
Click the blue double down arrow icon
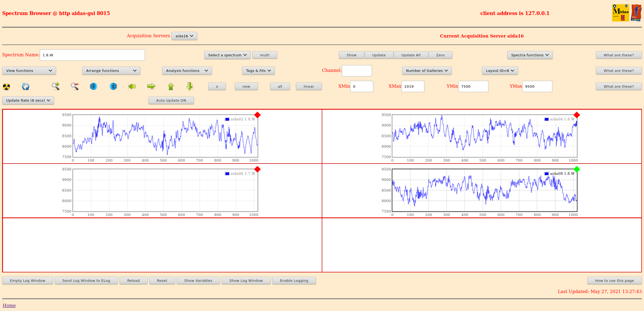(x=93, y=86)
